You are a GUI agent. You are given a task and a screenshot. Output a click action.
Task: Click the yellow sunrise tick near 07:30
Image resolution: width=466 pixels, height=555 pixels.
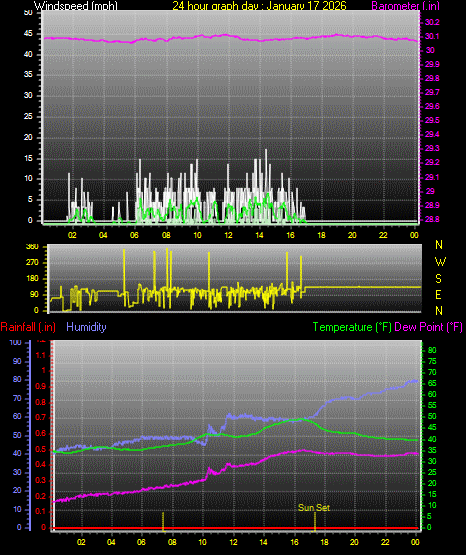(x=163, y=521)
